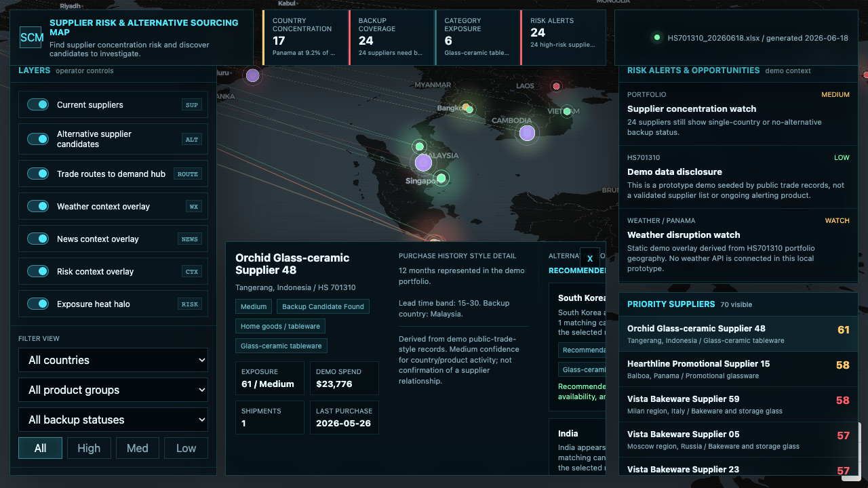Click the Medium risk tag in detail panel
Screen dimensions: 868x488
[x=254, y=306]
